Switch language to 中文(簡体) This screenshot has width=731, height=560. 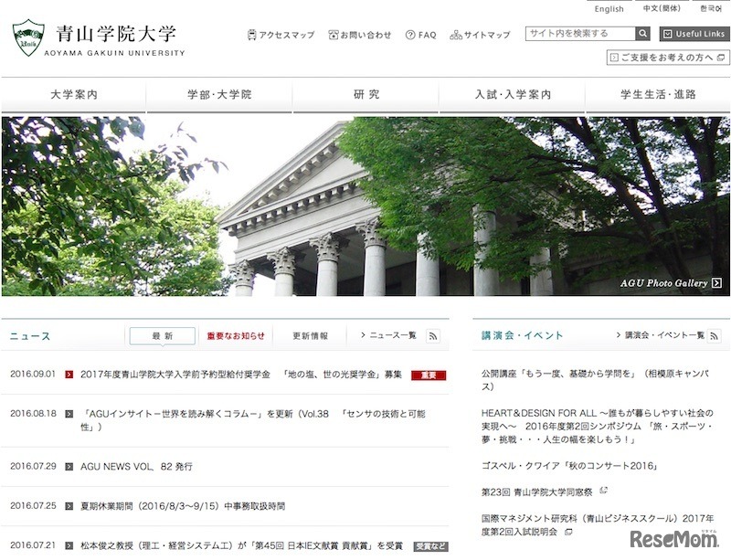point(662,8)
